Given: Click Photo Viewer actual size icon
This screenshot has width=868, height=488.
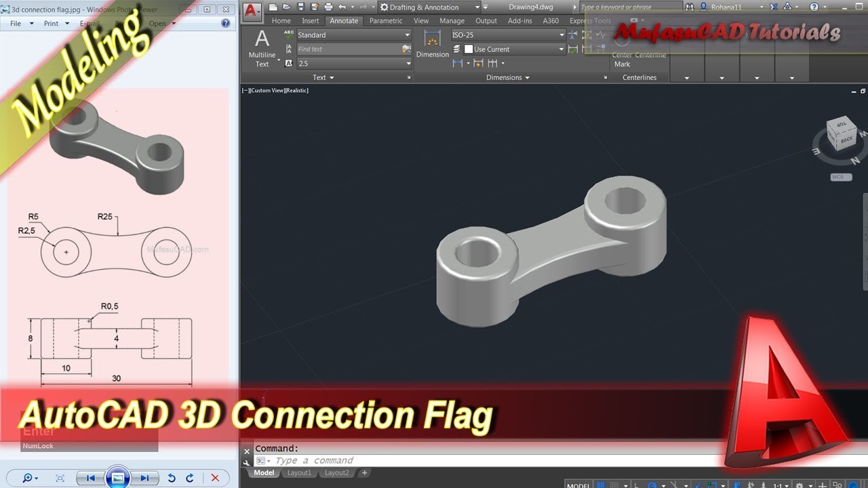Looking at the screenshot, I should pyautogui.click(x=60, y=478).
